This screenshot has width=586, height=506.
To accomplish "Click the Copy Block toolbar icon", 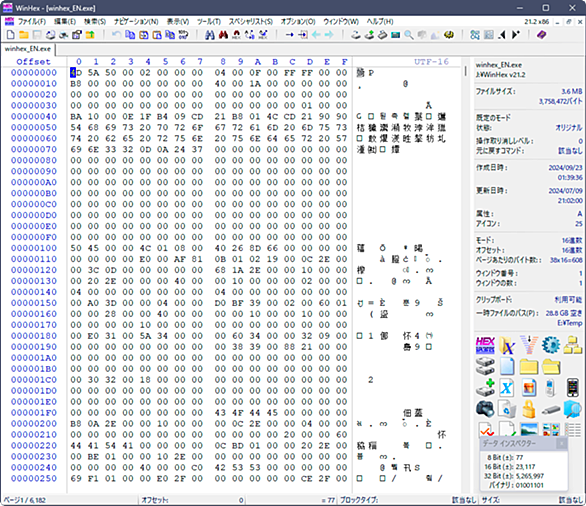I will pyautogui.click(x=130, y=35).
